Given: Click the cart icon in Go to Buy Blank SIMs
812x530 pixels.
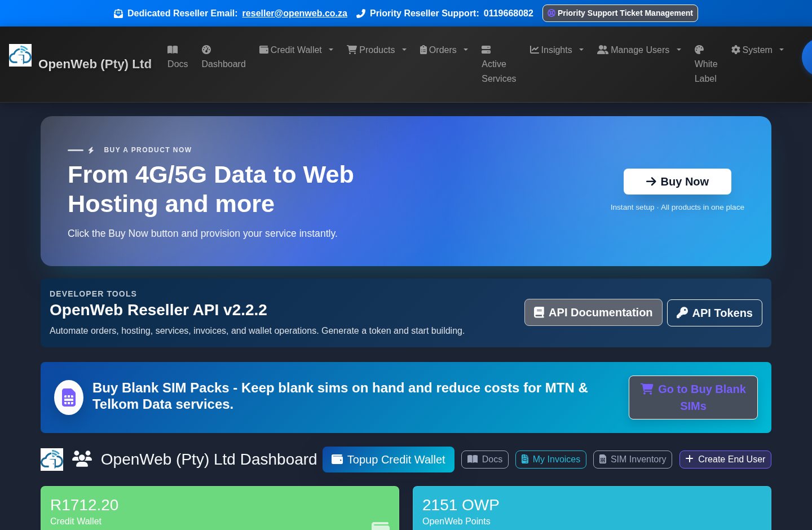Looking at the screenshot, I should [647, 388].
